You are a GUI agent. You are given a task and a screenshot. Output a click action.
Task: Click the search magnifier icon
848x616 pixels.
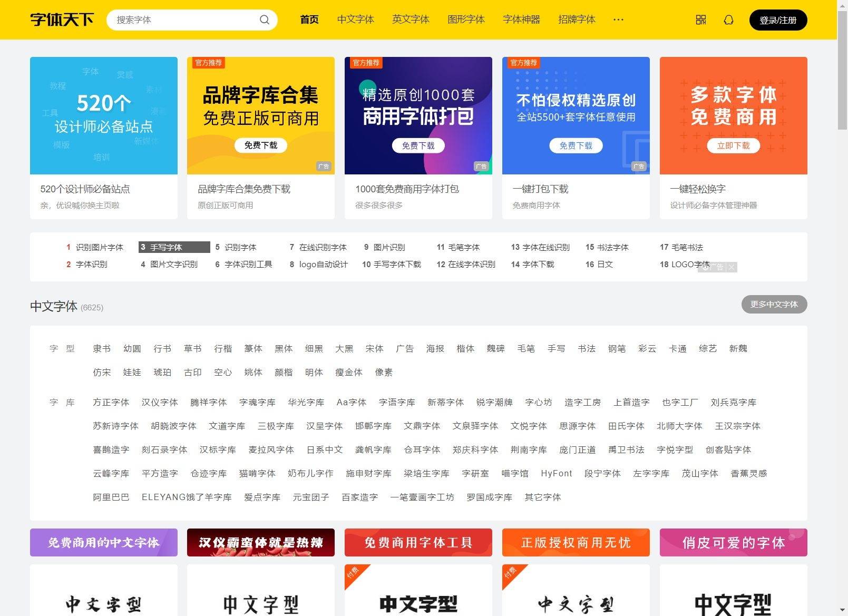pyautogui.click(x=264, y=20)
